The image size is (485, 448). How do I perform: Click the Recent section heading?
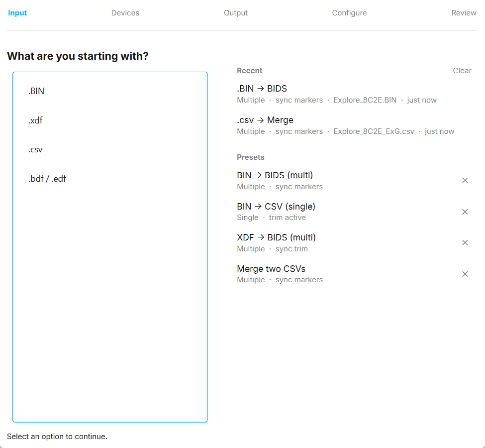tap(249, 71)
